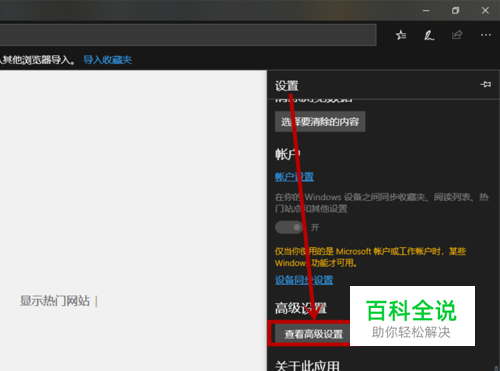Toggle the sync settings switch
Viewport: 500px width, 371px height.
point(289,227)
